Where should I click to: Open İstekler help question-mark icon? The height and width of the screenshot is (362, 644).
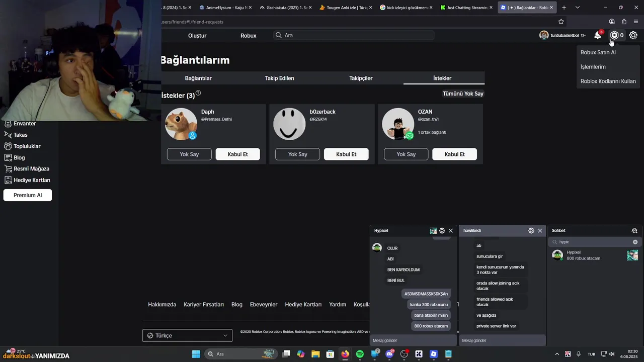pos(198,93)
